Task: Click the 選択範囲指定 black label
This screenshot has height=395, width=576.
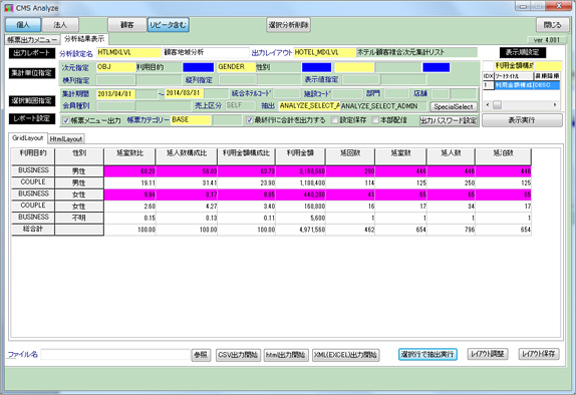Action: click(32, 101)
